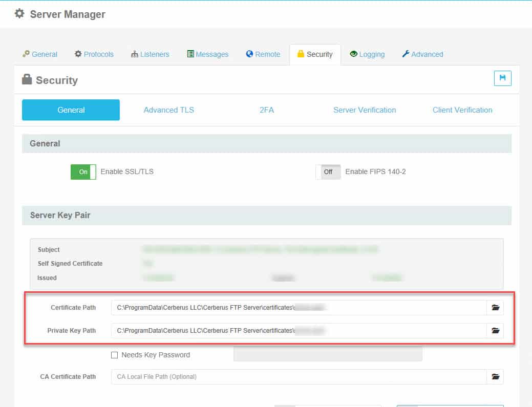Select the Advanced TLS sub-tab
This screenshot has height=407, width=532.
point(168,110)
